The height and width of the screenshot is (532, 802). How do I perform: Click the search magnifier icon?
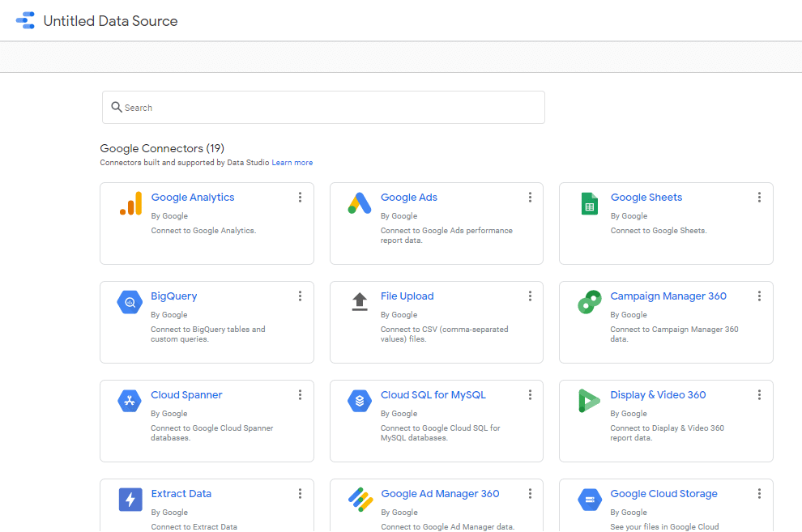tap(117, 107)
